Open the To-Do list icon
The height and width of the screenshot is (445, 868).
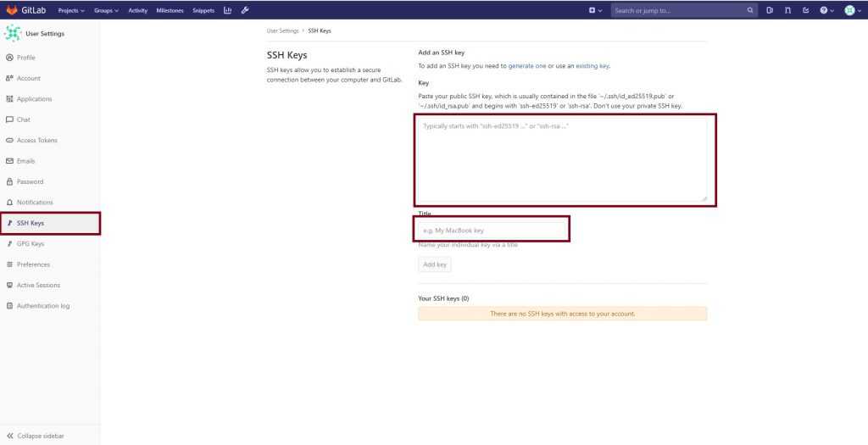click(x=806, y=10)
